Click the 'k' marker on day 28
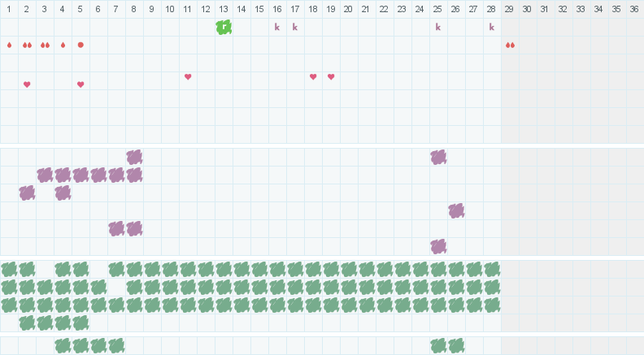Screen dimensions: 644x355 coord(492,27)
